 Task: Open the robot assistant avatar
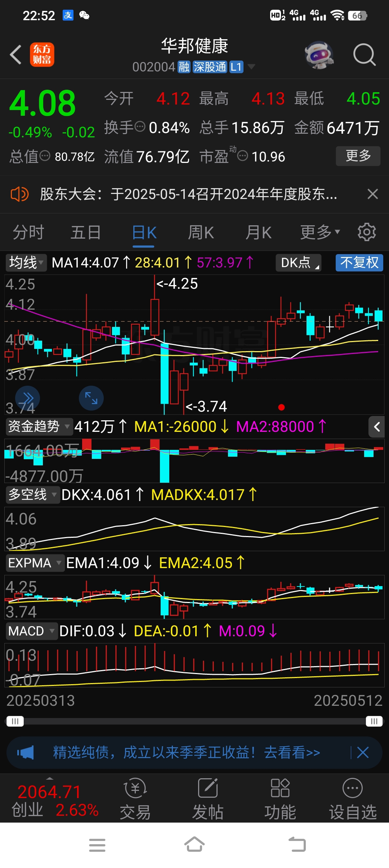click(x=319, y=55)
